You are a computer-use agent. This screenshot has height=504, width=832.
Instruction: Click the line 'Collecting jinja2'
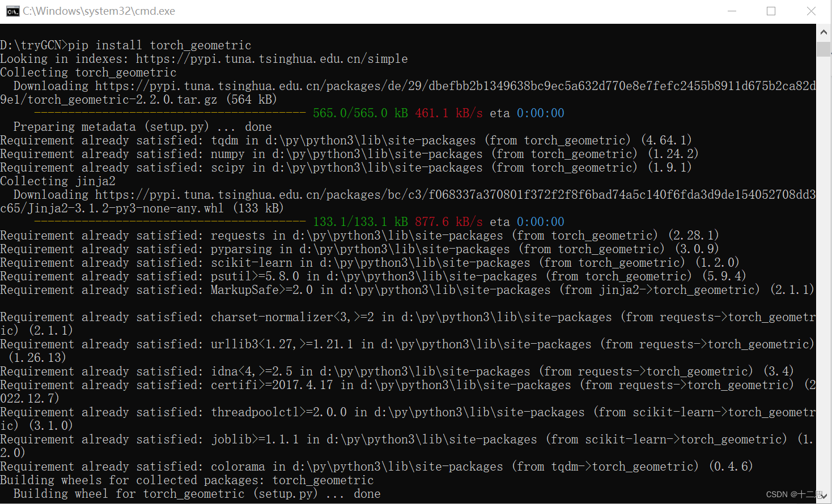click(58, 181)
